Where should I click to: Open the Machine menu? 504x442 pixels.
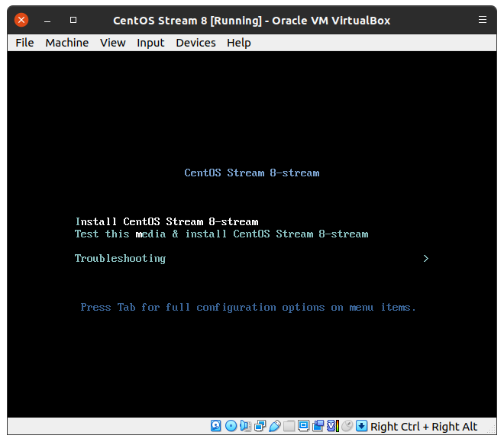pos(66,43)
